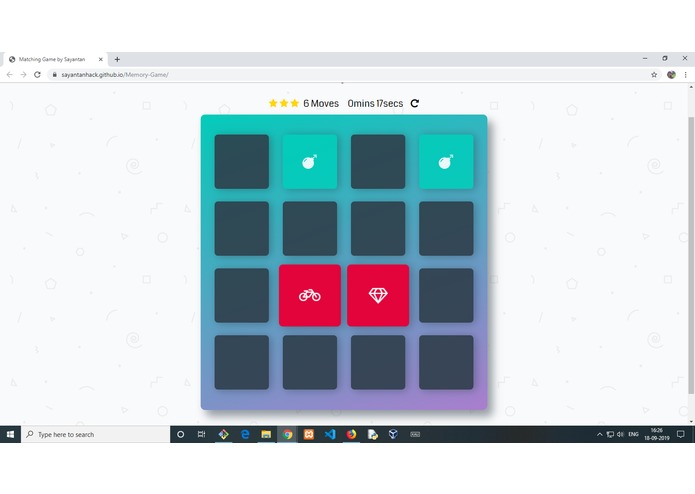Flip the face-down card left of the bicycle

[242, 296]
